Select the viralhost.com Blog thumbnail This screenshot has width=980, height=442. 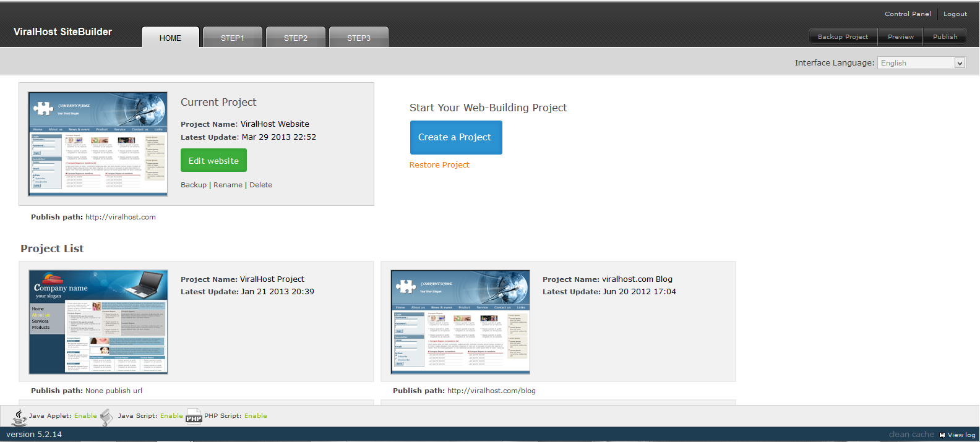click(x=460, y=321)
